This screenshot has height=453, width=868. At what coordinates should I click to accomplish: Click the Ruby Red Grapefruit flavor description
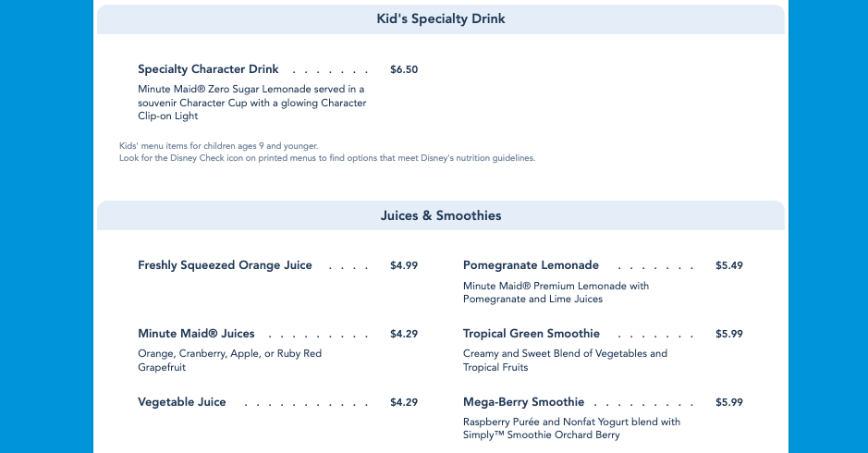click(x=229, y=361)
